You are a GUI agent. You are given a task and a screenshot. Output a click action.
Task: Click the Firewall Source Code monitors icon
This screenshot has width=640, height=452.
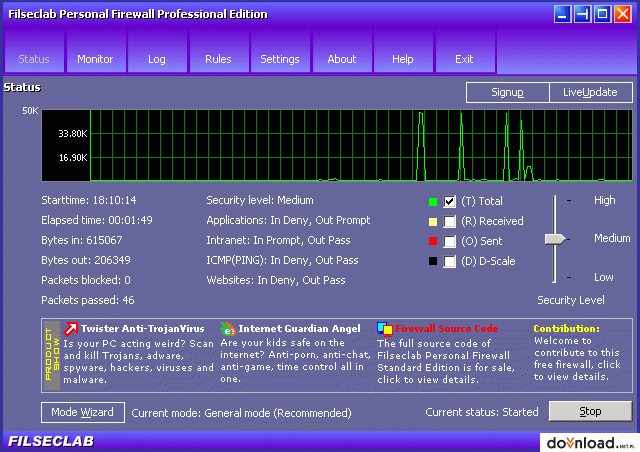(x=384, y=329)
